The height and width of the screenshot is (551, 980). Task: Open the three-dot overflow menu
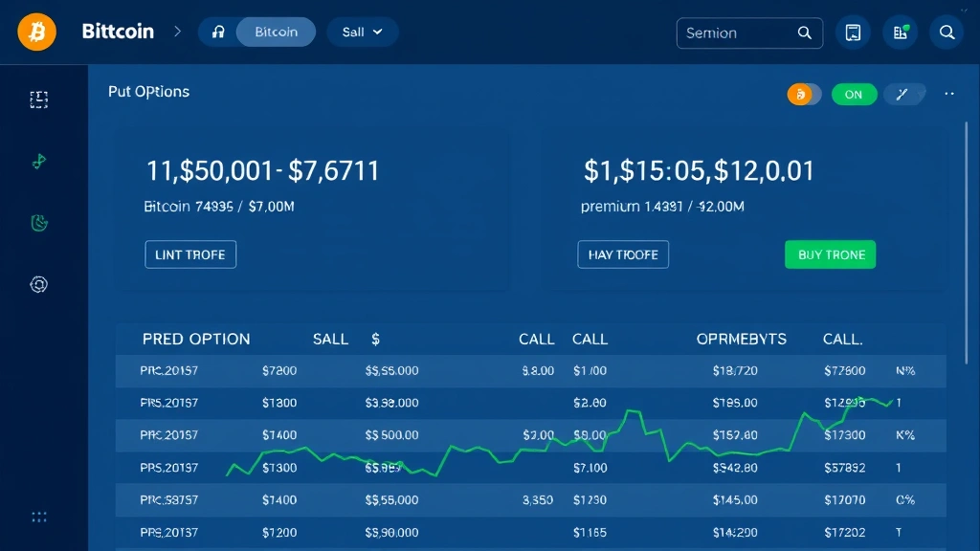point(949,94)
